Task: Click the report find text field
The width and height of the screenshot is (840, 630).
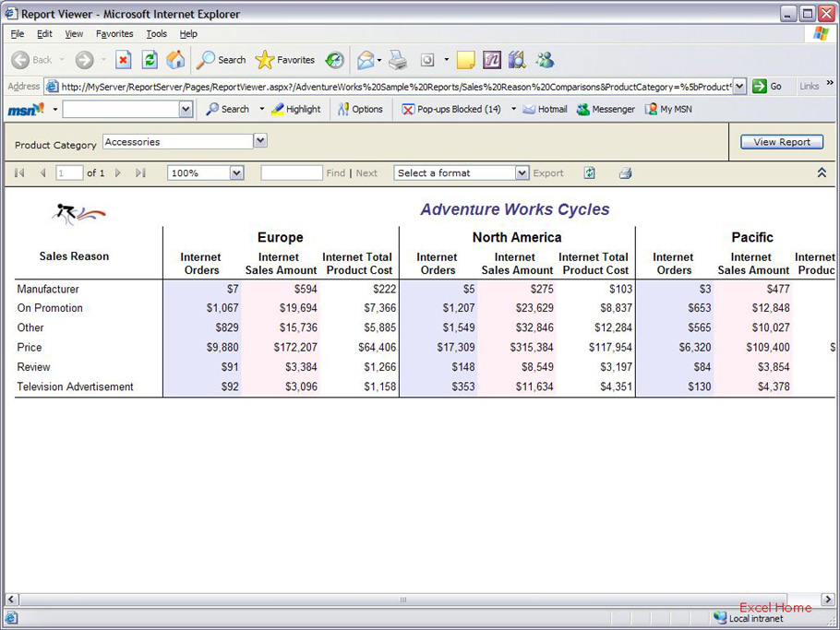Action: (292, 172)
